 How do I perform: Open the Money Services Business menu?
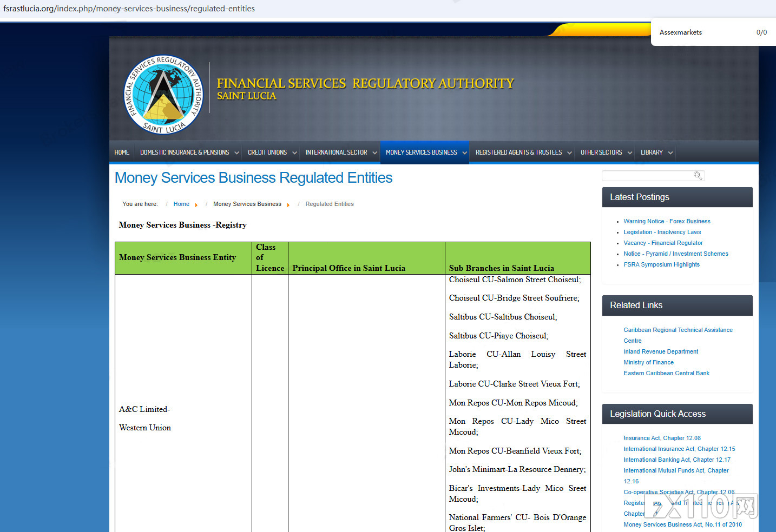pyautogui.click(x=422, y=152)
